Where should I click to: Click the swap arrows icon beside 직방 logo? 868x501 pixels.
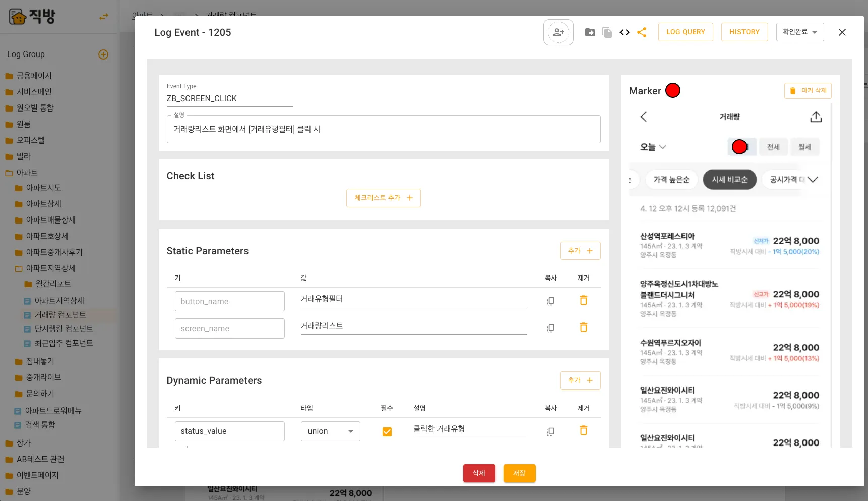point(104,17)
